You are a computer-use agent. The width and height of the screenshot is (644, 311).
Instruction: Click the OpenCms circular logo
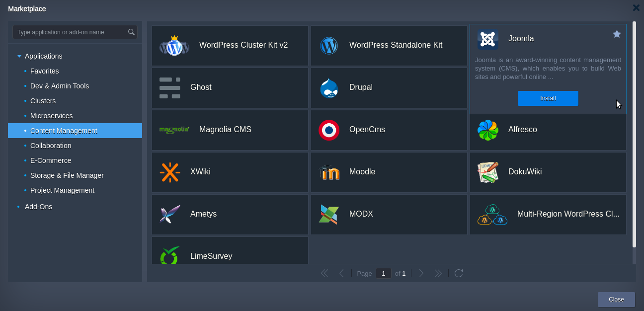point(329,130)
